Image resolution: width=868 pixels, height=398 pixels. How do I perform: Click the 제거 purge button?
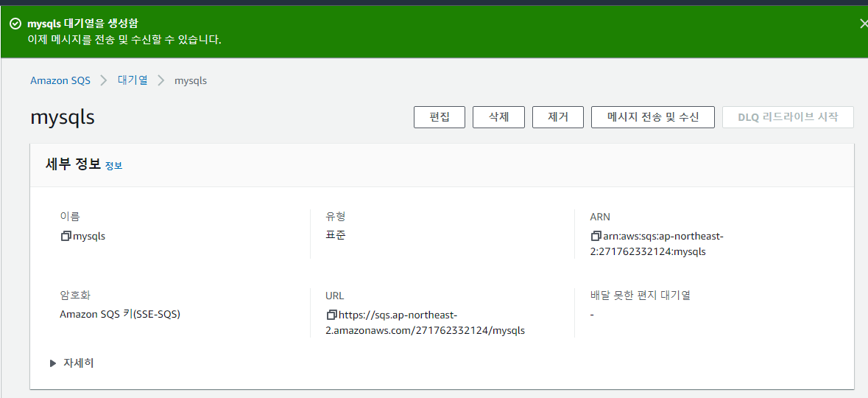[558, 117]
